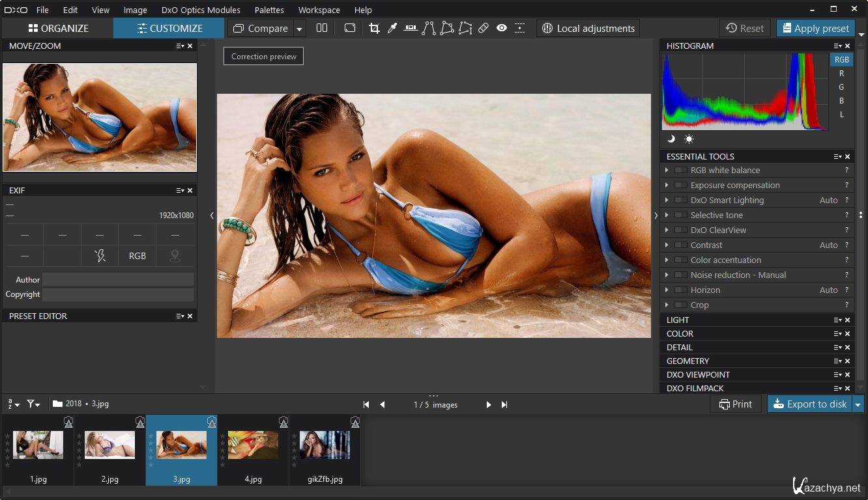This screenshot has width=868, height=500.
Task: Switch to the ORGANIZE tab
Action: pos(58,28)
